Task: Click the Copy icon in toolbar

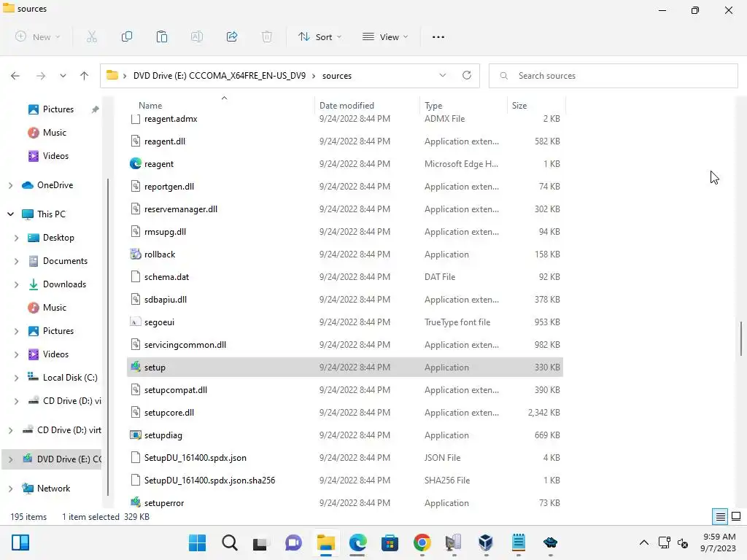Action: click(x=127, y=36)
